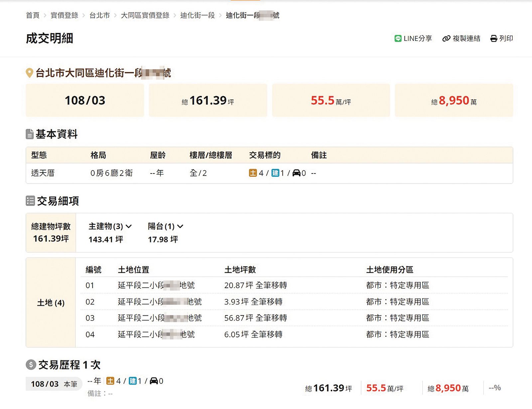Go to 首頁 in breadcrumb
Viewport: 532px width, 409px height.
click(x=33, y=15)
